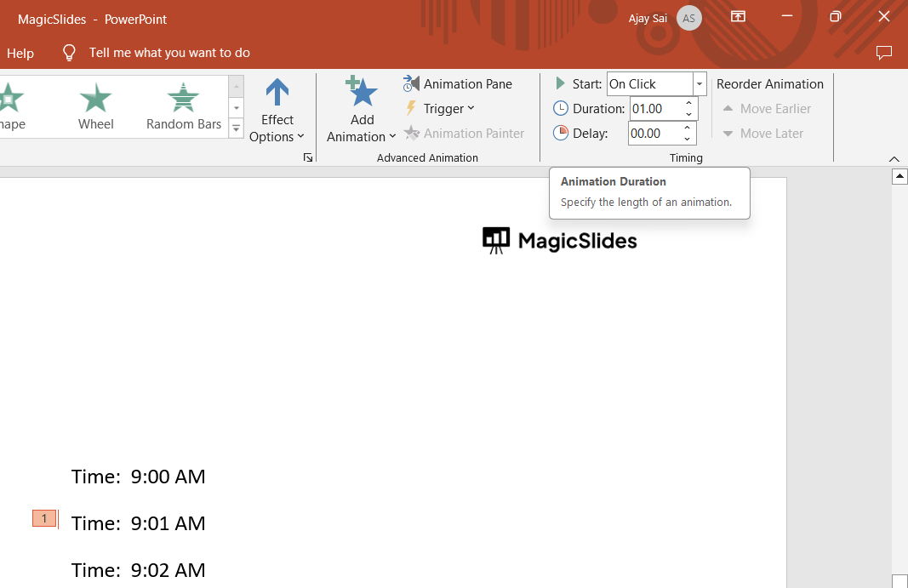Image resolution: width=908 pixels, height=588 pixels.
Task: Click the Add Animation star icon
Action: point(362,92)
